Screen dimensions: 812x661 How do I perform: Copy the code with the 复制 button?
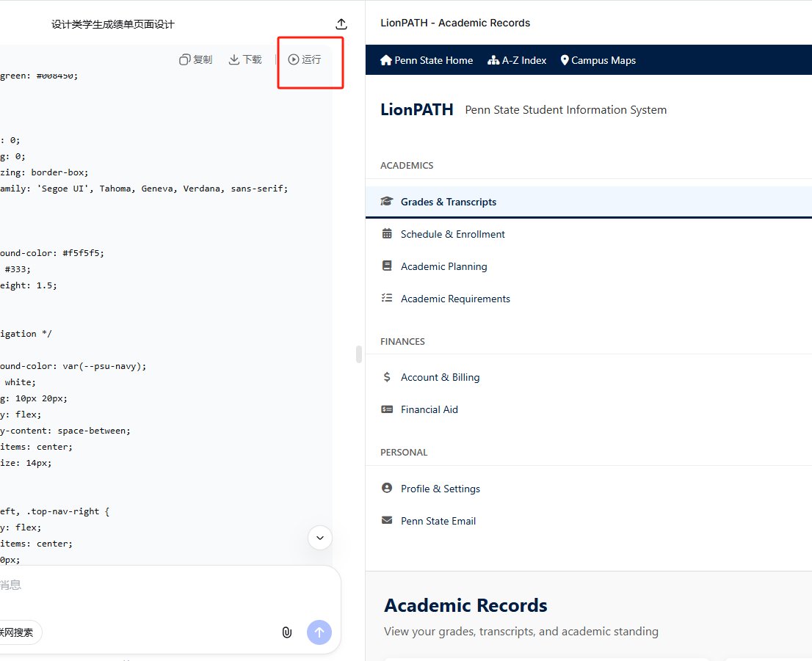coord(196,59)
